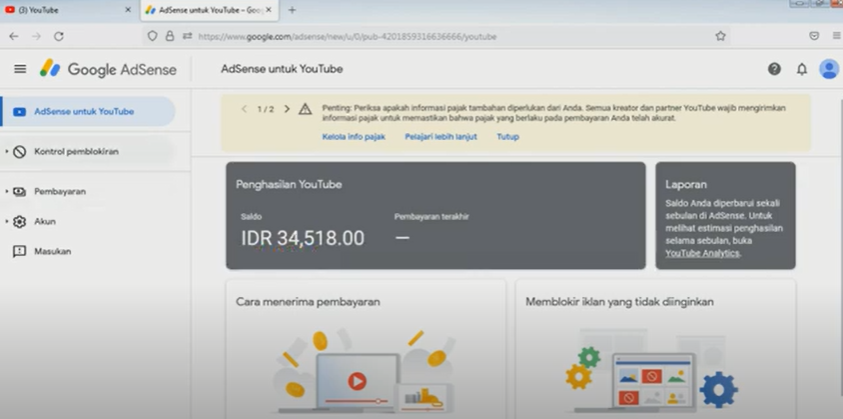Open the Help question mark icon
Viewport: 843px width, 419px height.
pyautogui.click(x=774, y=69)
